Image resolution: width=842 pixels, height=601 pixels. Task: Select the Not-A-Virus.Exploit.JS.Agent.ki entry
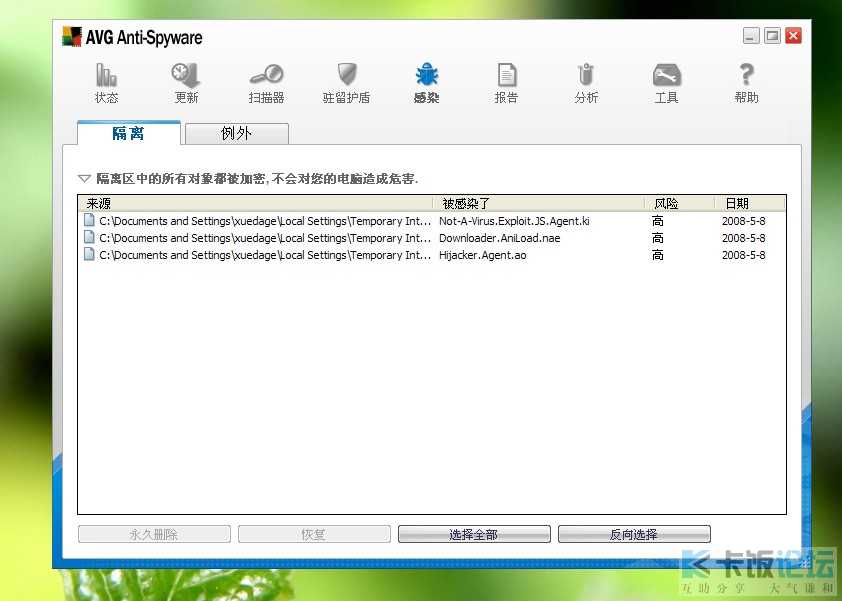click(514, 221)
